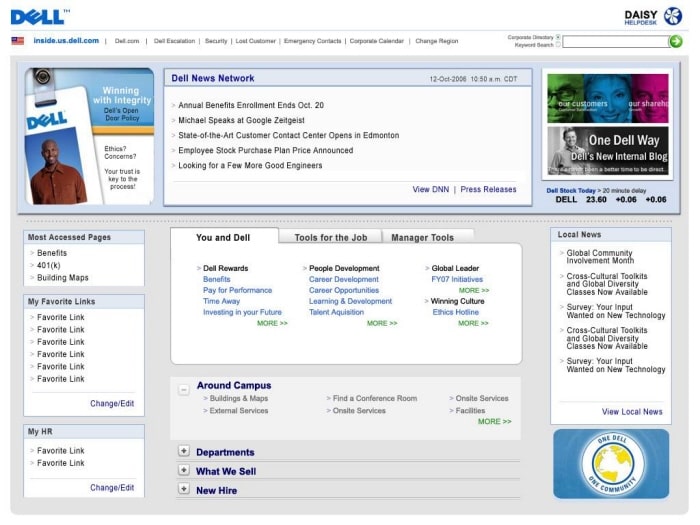Click View DNN link
700x525 pixels.
click(430, 189)
